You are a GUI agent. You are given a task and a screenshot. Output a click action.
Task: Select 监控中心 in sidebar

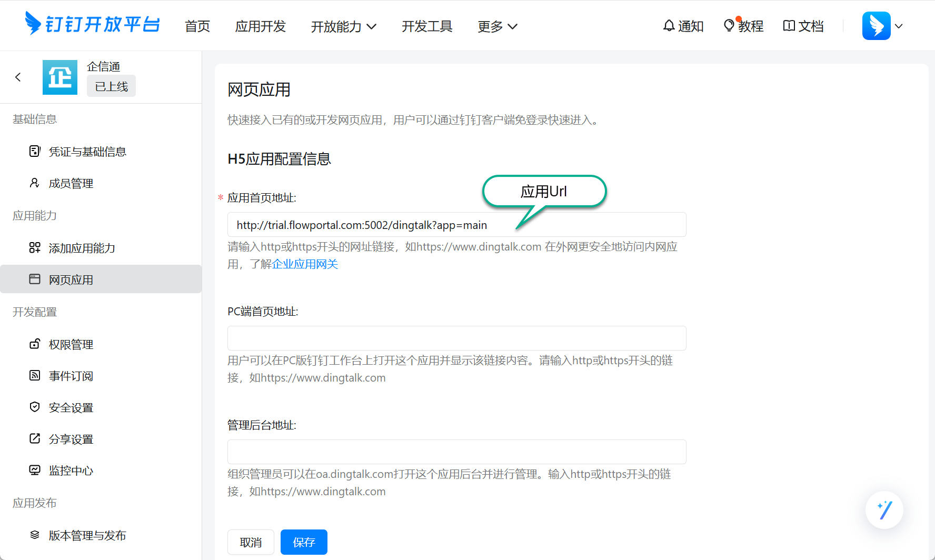pos(101,471)
